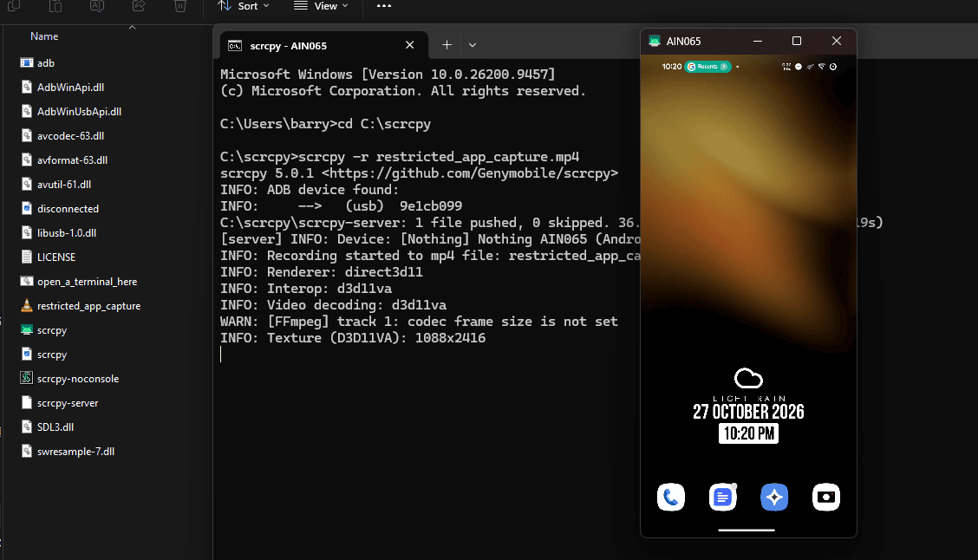Screen dimensions: 978x560
Task: Click the Paste icon in Explorer toolbar
Action: 55,5
